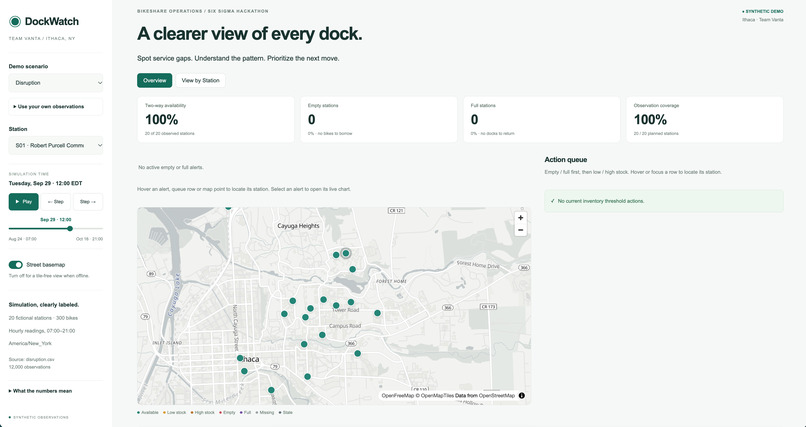Screen dimensions: 806x427
Task: Start the simulation with Play
Action: pos(24,201)
